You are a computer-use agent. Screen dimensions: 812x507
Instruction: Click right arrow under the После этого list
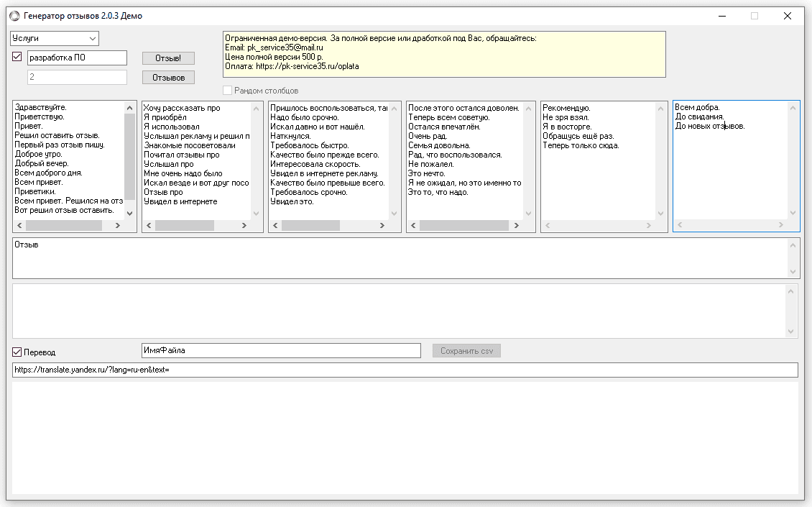[517, 226]
